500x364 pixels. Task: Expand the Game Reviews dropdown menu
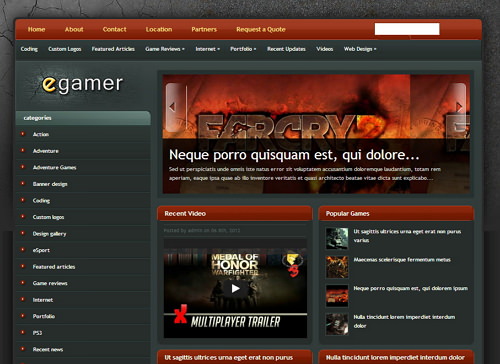point(165,49)
